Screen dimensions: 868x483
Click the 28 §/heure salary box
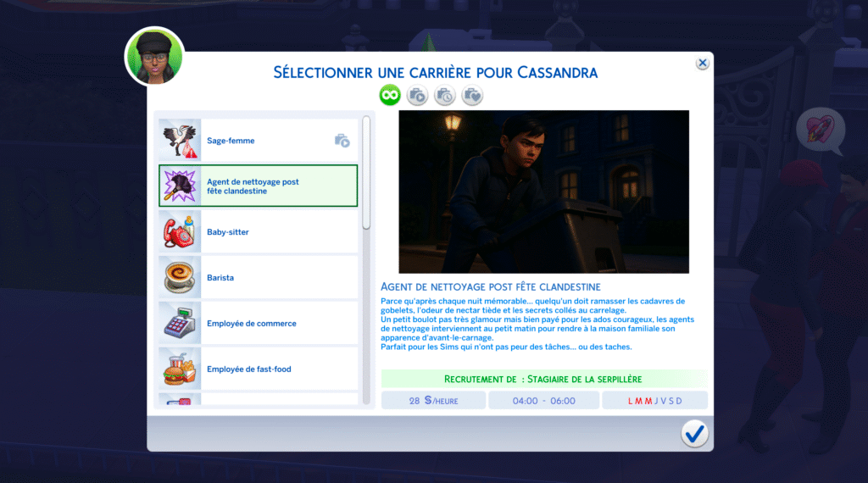tap(433, 401)
